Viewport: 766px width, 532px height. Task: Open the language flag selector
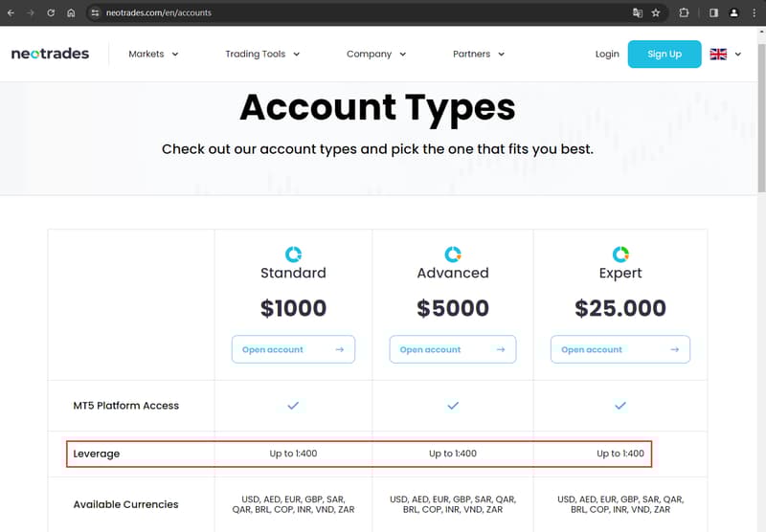coord(725,55)
